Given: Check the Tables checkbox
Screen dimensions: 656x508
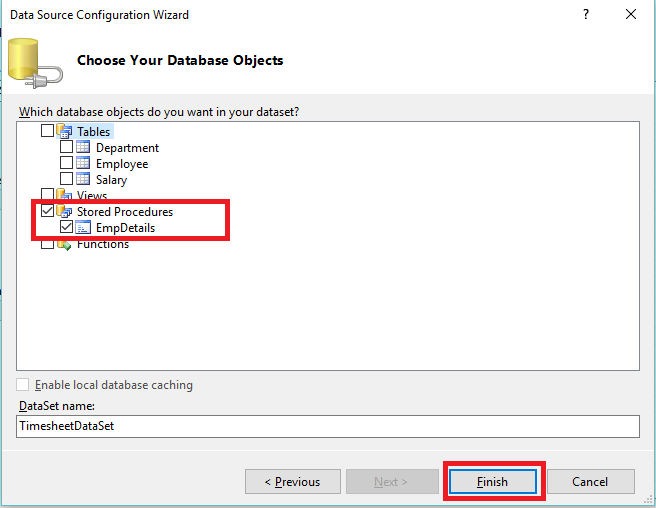Looking at the screenshot, I should tap(47, 132).
